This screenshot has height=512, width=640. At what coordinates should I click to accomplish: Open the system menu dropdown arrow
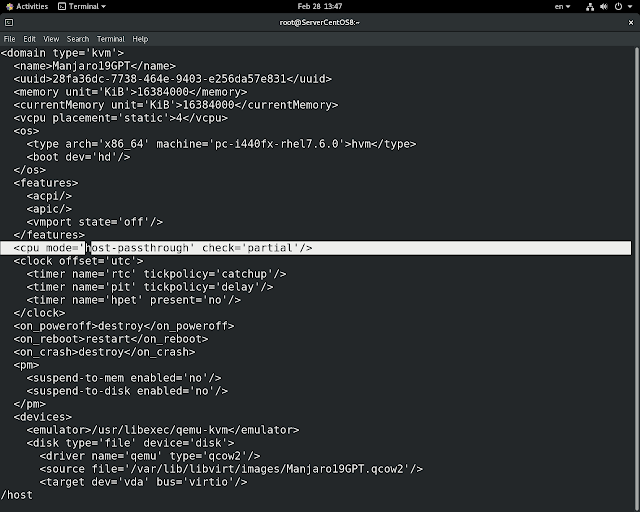point(630,7)
